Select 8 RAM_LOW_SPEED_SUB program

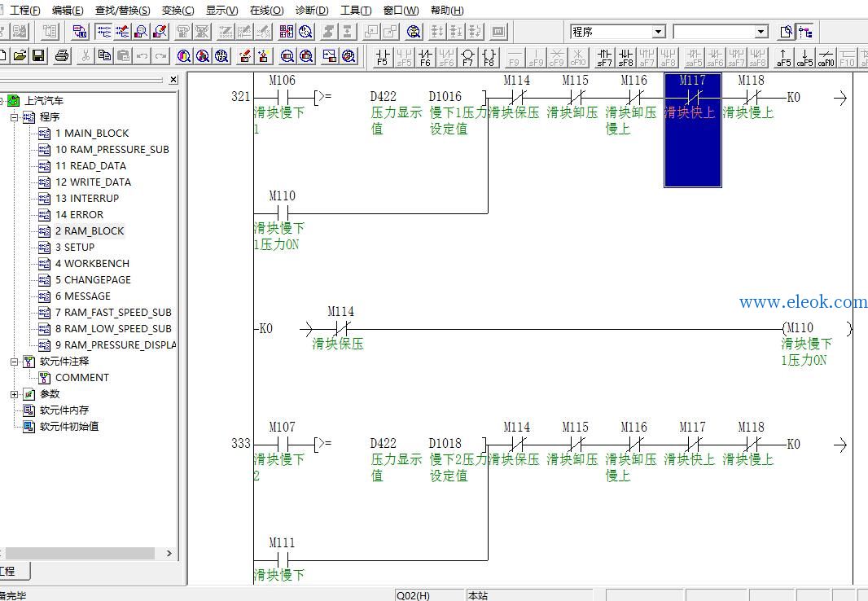[113, 329]
